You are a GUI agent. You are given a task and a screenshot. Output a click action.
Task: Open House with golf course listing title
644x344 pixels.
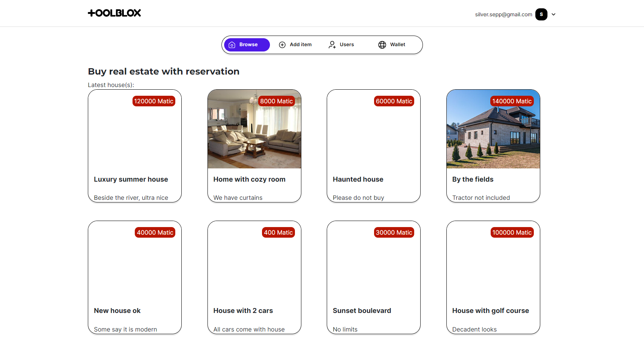(491, 311)
